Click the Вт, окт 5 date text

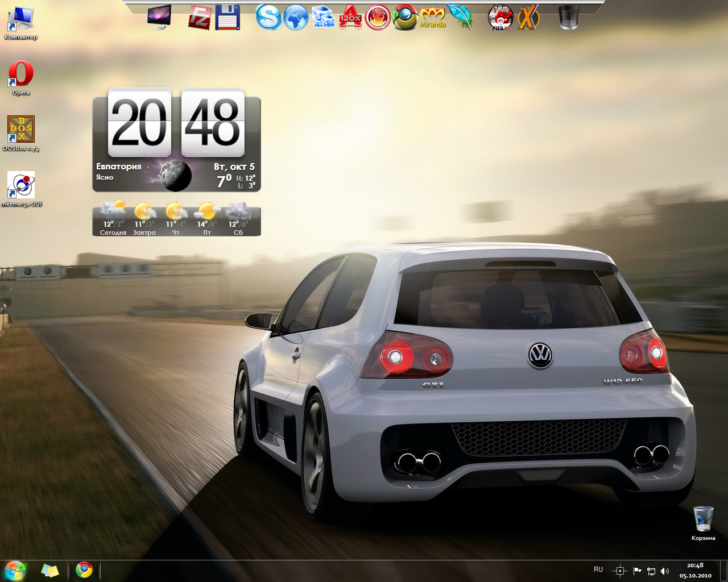point(234,167)
